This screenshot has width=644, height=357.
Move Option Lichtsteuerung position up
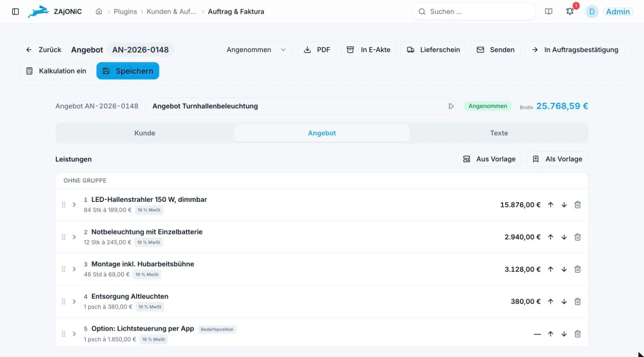[550, 334]
